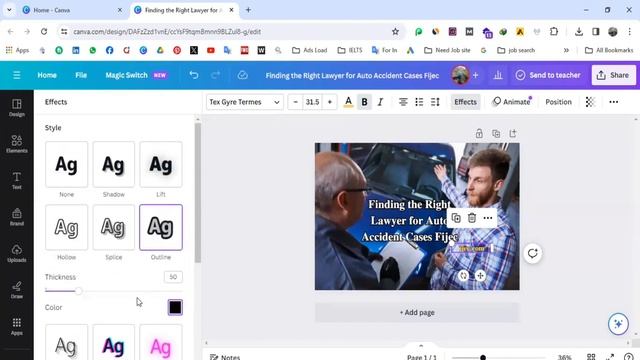Open the Position panel
Viewport: 640px width, 360px height.
tap(558, 102)
